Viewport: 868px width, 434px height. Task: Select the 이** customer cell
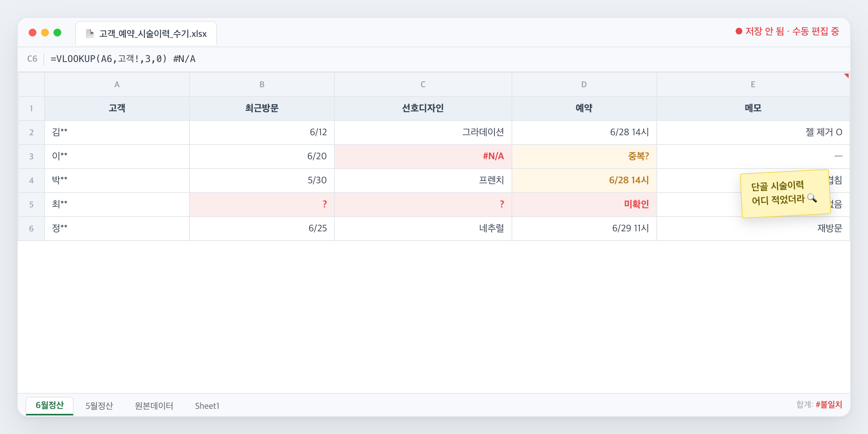coord(117,157)
